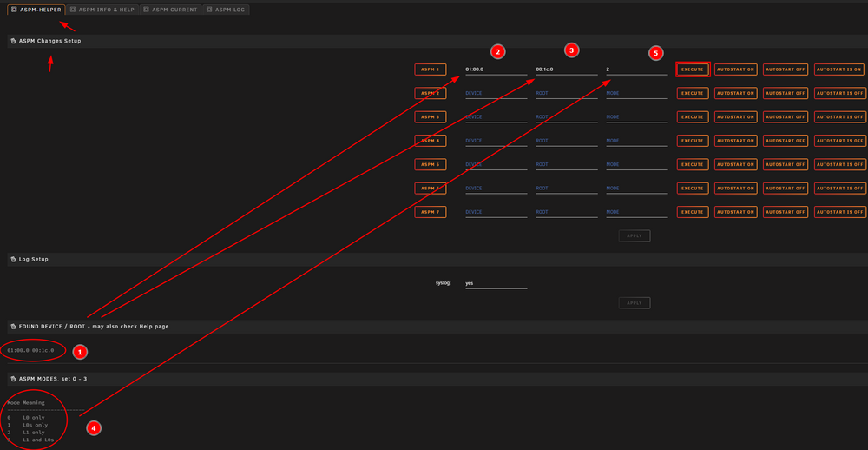Click the found device text 01:00.0 00:1c.0
868x450 pixels.
(30, 350)
